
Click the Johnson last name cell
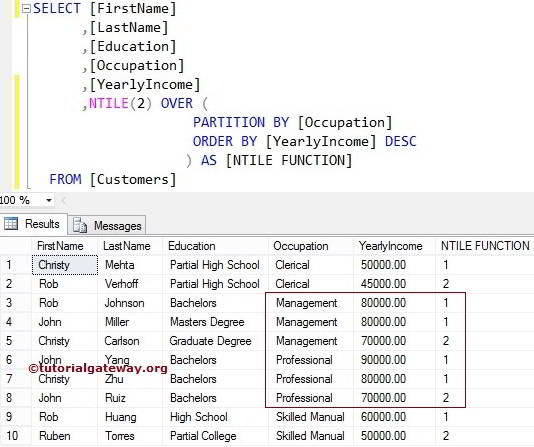click(130, 303)
